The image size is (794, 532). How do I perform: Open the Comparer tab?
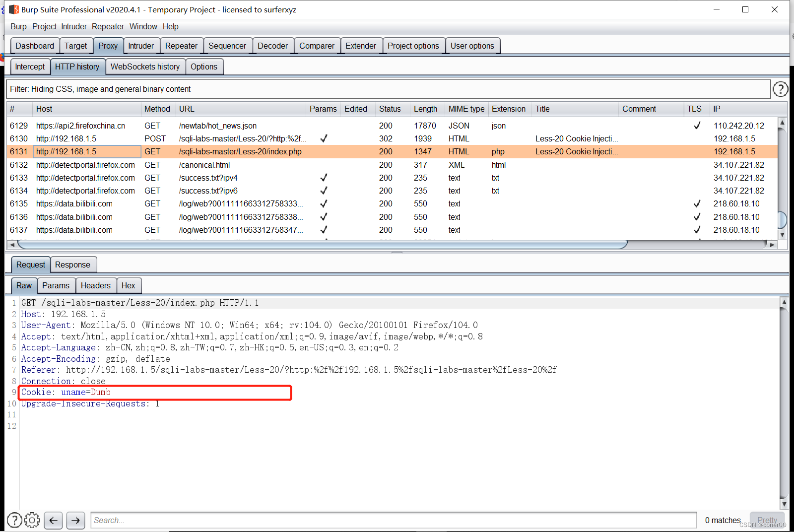317,46
